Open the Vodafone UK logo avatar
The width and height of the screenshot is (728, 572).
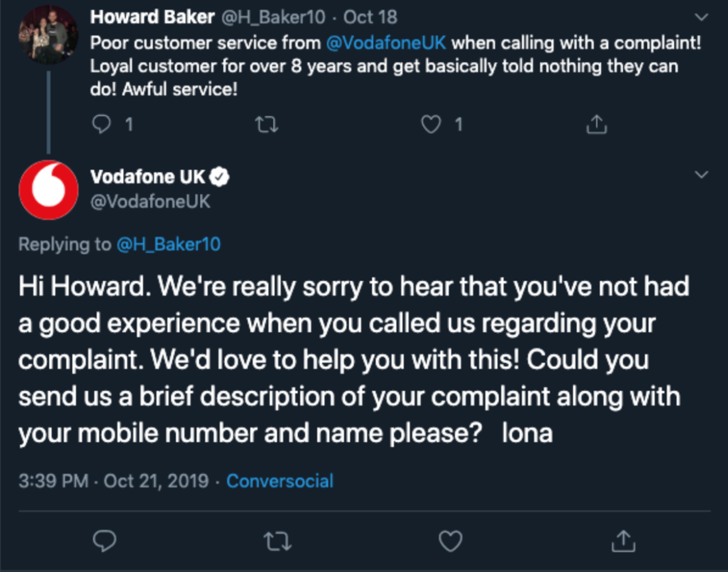[48, 190]
